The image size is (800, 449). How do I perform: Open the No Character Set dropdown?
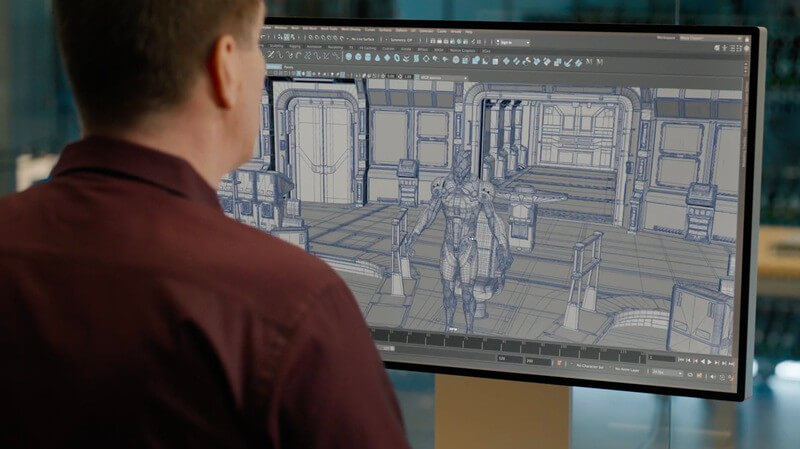tap(590, 367)
